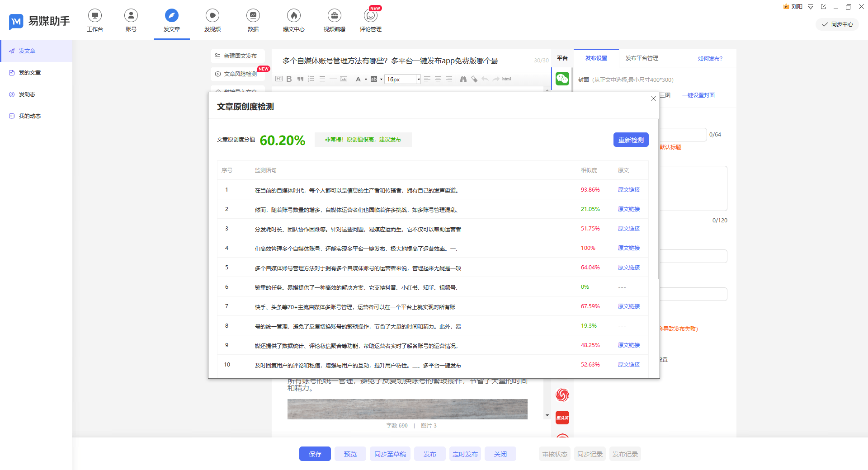Open the 刘阳 user account
Screen dimensions: 868x470
pos(793,7)
